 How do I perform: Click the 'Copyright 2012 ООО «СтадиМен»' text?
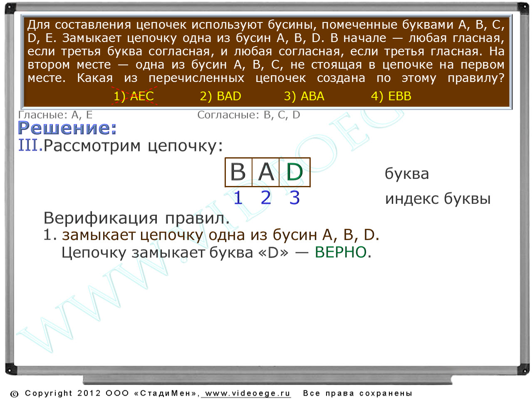point(112,393)
